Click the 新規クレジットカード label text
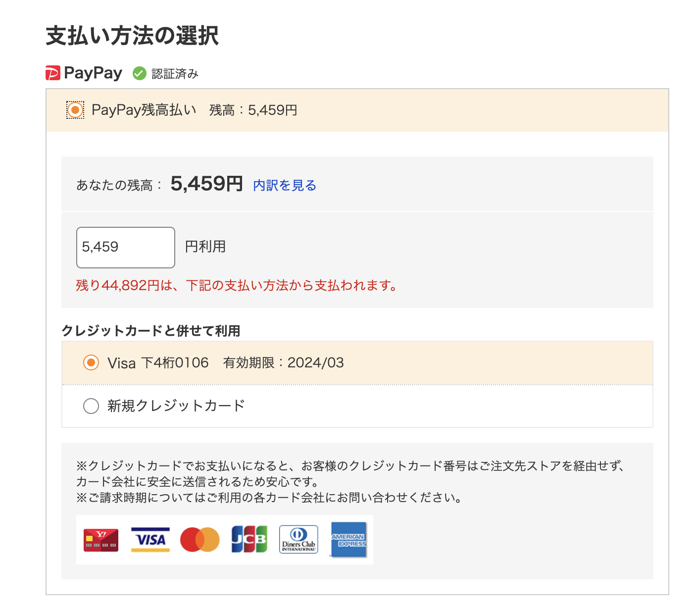This screenshot has width=694, height=616. 176,406
